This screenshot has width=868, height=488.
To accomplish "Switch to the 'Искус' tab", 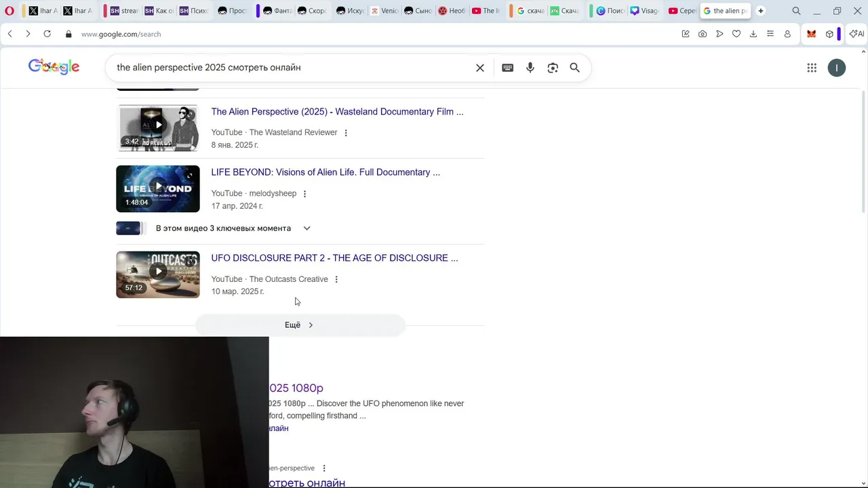I will click(350, 11).
